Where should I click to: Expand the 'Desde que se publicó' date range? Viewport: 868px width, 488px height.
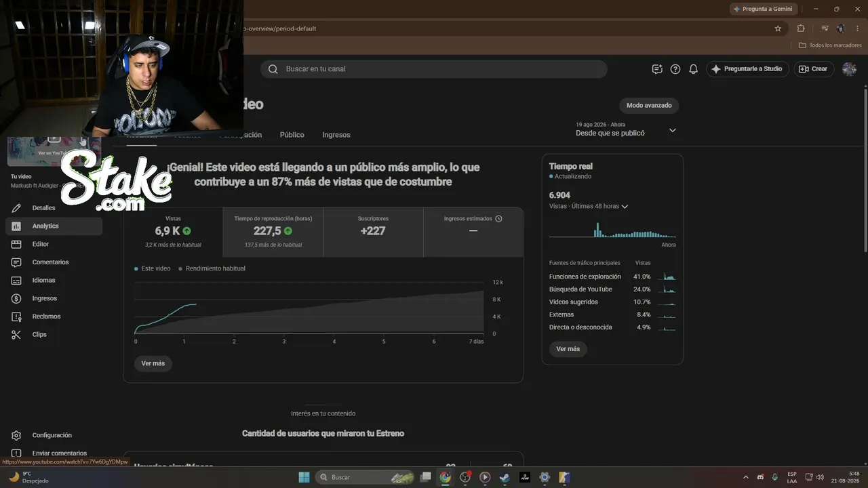(626, 129)
